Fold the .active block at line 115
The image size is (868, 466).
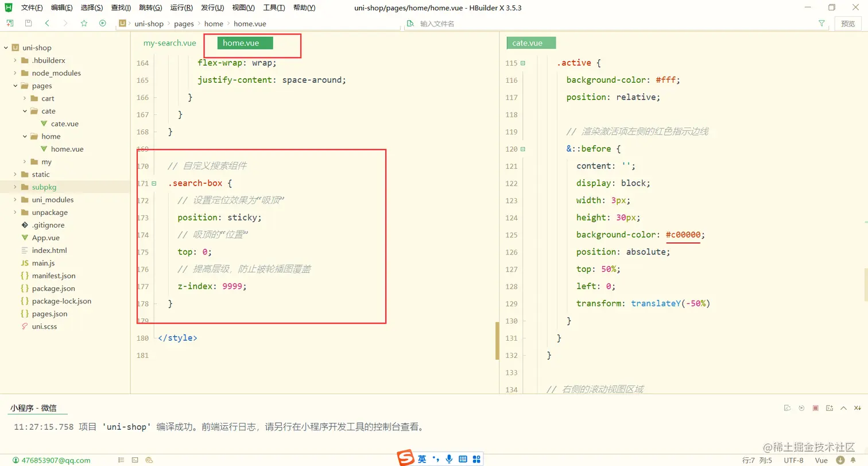pos(522,63)
